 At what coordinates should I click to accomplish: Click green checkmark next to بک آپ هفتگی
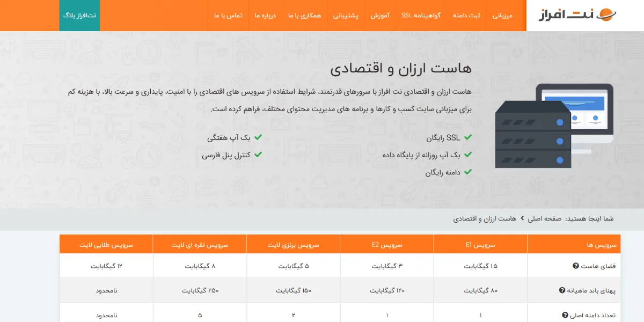click(258, 138)
